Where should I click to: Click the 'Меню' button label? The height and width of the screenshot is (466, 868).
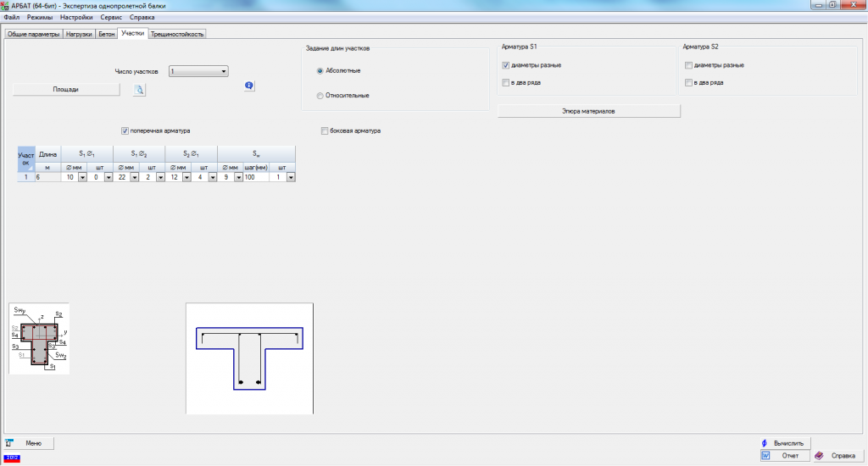tap(33, 443)
